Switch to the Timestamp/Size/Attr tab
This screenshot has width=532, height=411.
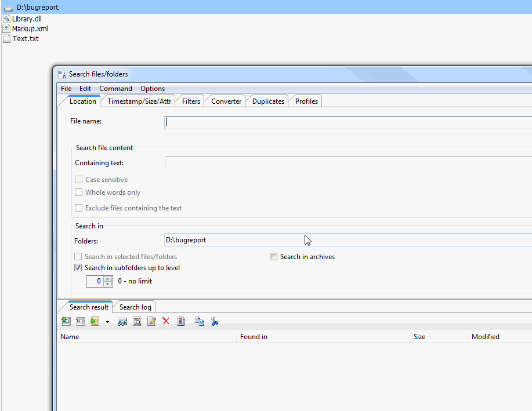pos(139,101)
